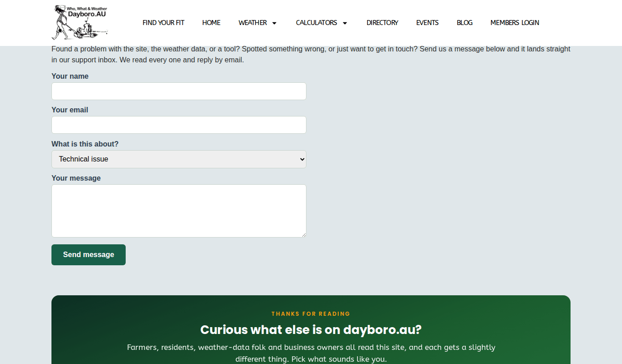
Task: Click the 'What is this about?' label
Action: 85,144
